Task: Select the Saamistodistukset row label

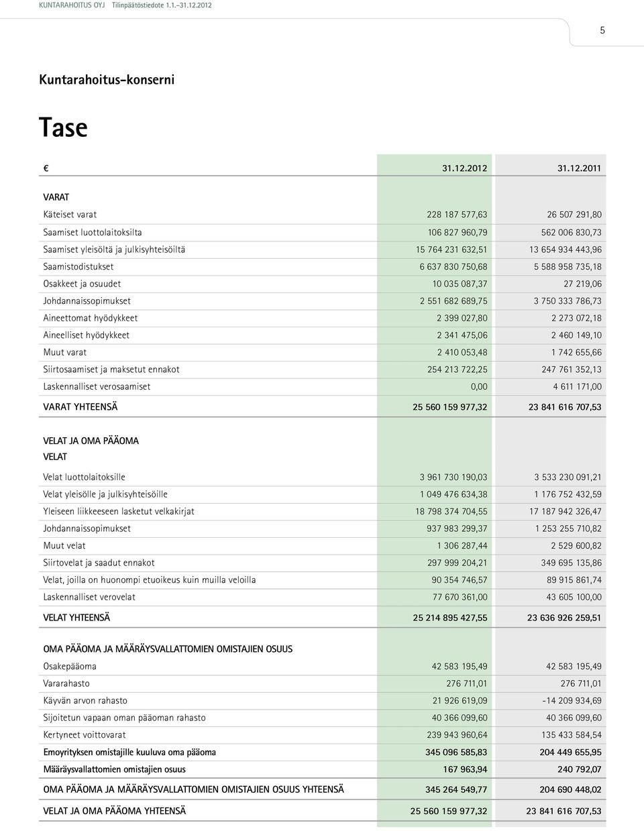Action: [78, 266]
